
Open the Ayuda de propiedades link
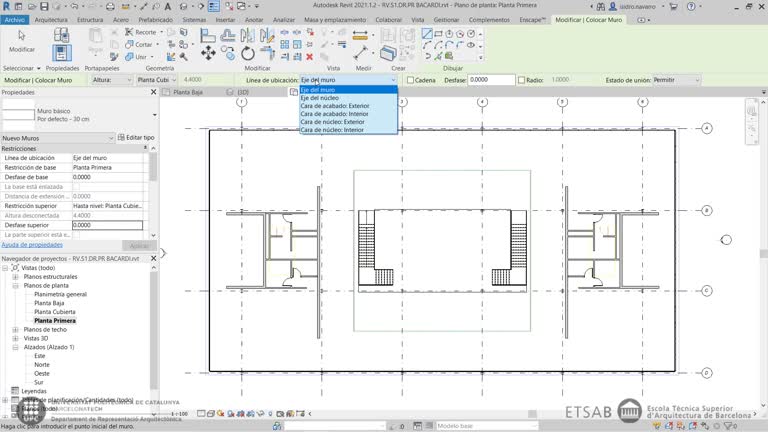tap(32, 245)
